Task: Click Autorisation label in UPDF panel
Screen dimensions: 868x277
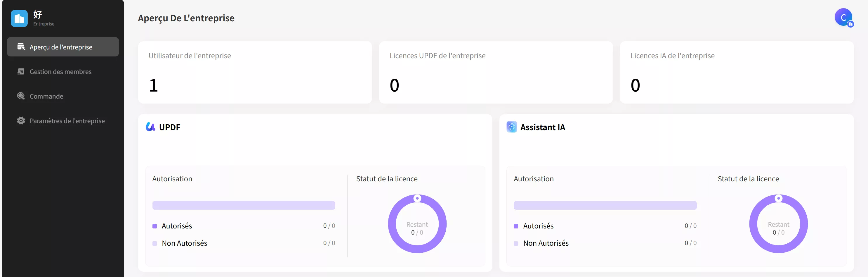Action: coord(172,179)
